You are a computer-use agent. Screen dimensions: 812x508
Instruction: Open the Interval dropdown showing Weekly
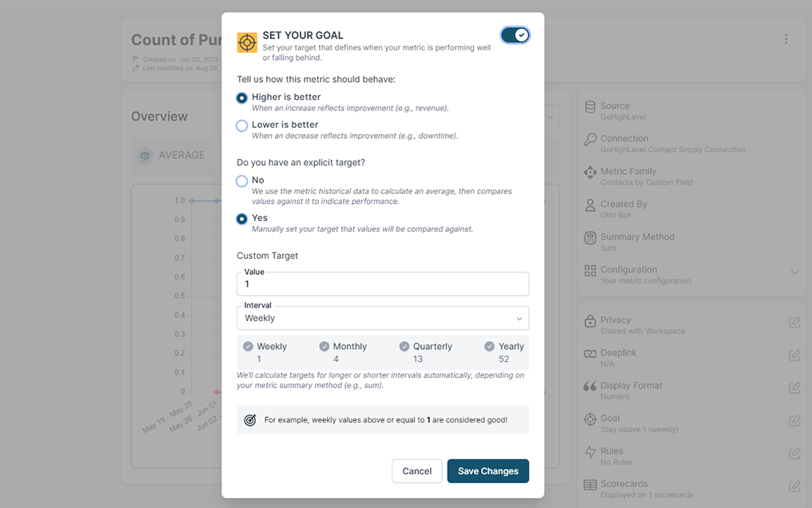[x=382, y=317]
